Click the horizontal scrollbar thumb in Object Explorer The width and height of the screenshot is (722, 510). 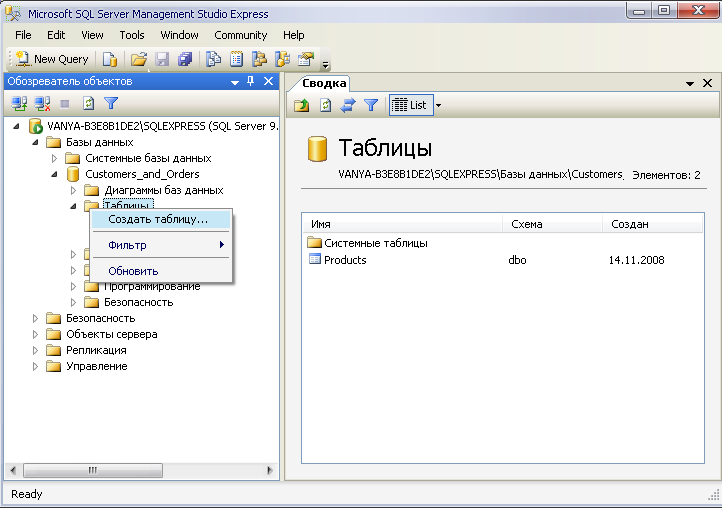click(x=93, y=470)
